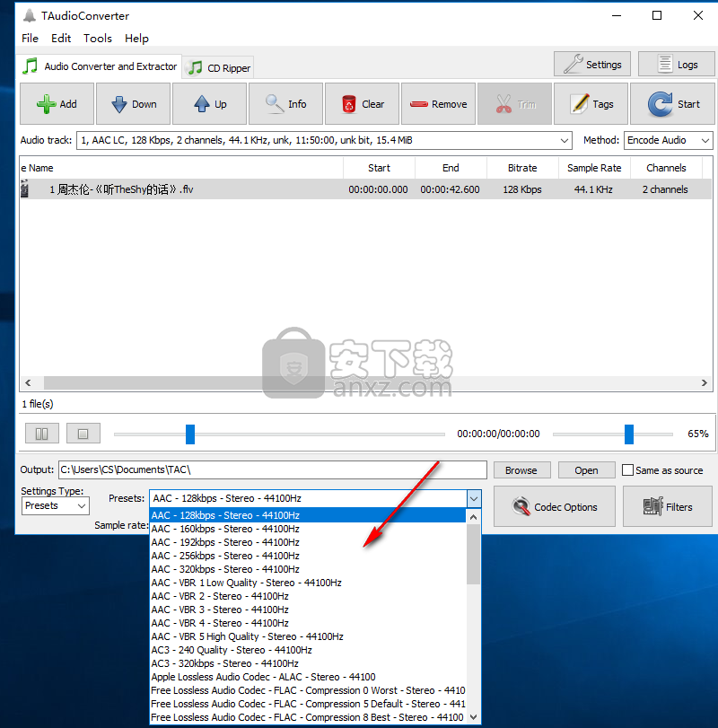Move the file Down in the list
Viewport: 718px width, 728px height.
coord(134,104)
